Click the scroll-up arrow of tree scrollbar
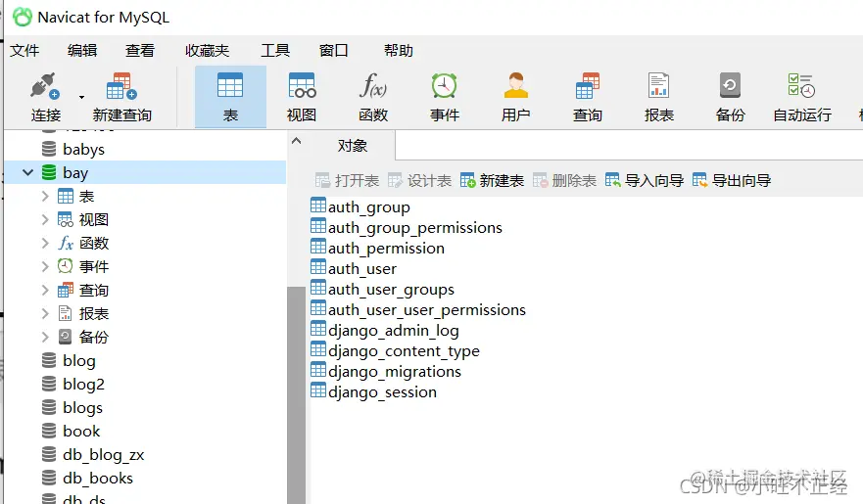863x504 pixels. coord(296,141)
